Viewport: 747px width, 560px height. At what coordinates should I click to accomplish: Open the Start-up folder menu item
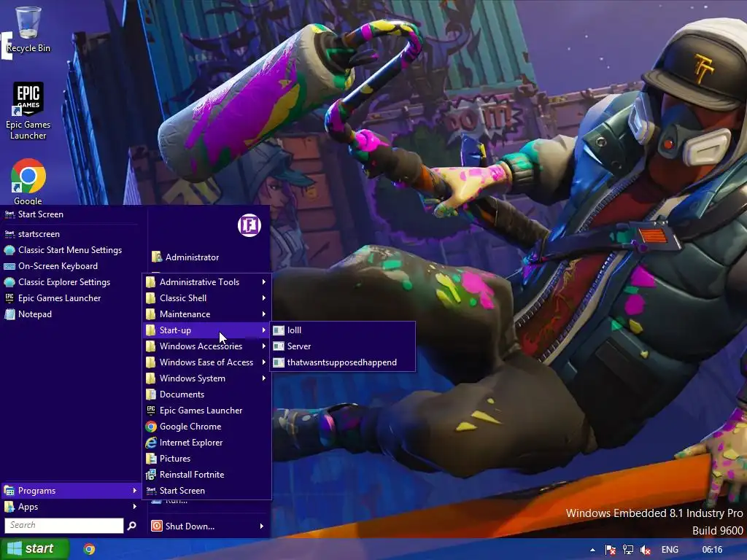click(x=207, y=330)
